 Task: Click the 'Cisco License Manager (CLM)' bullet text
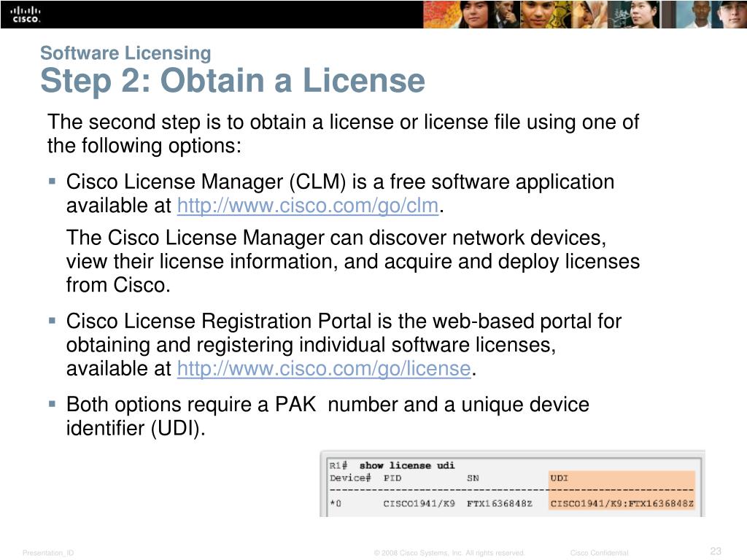click(x=340, y=193)
